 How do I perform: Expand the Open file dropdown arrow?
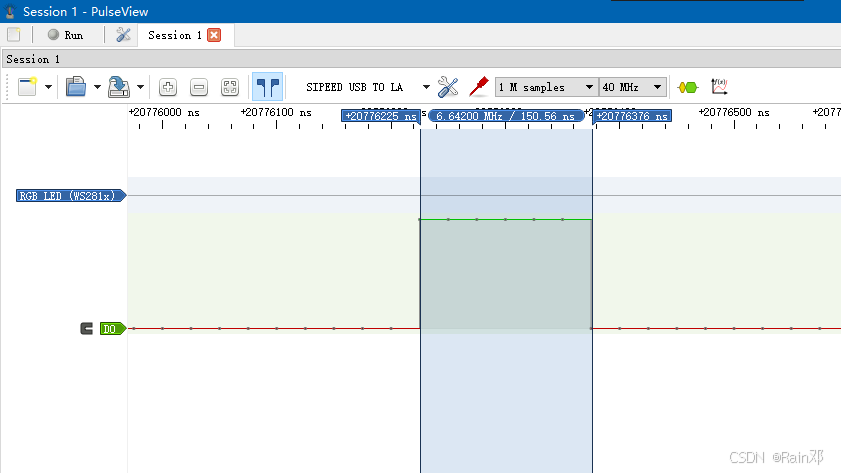tap(97, 87)
